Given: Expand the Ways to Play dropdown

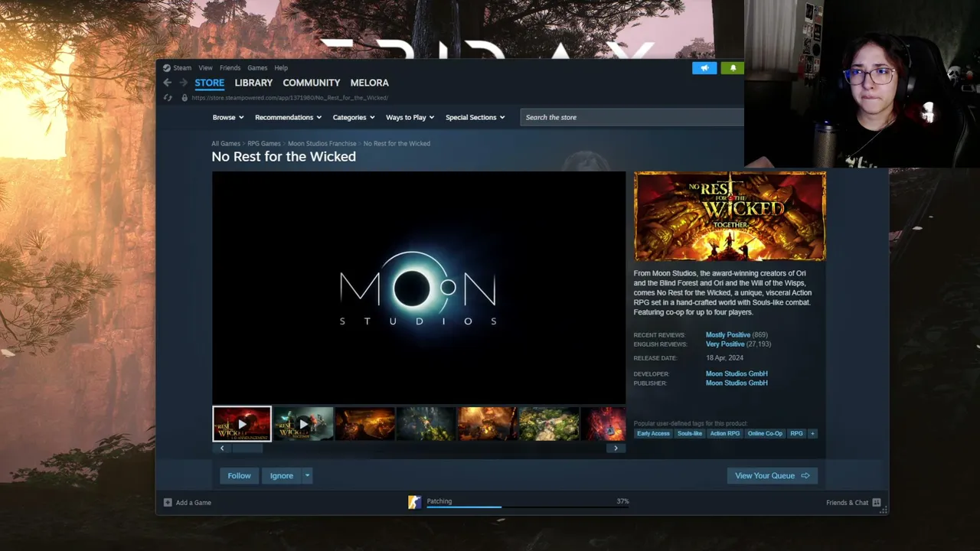Looking at the screenshot, I should 410,117.
